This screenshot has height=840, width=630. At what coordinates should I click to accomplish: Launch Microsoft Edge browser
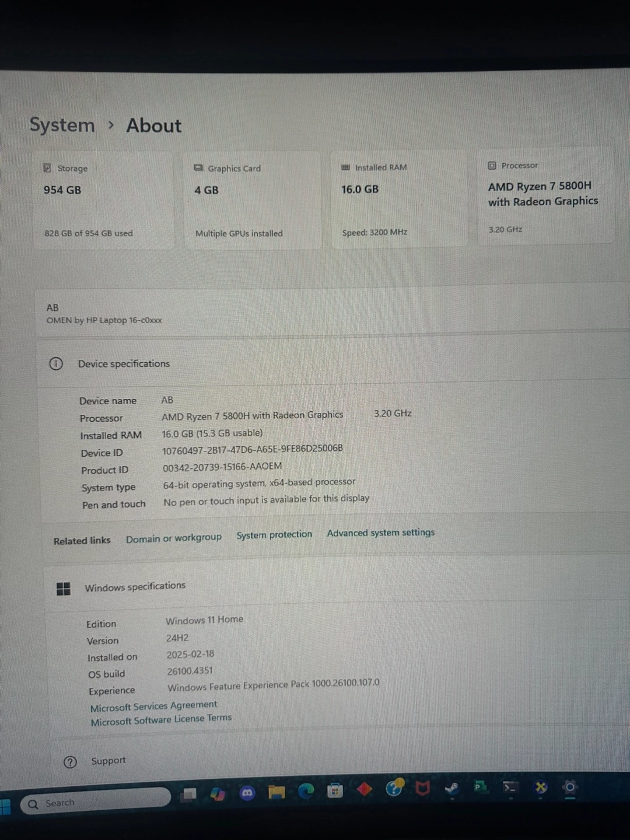[306, 791]
